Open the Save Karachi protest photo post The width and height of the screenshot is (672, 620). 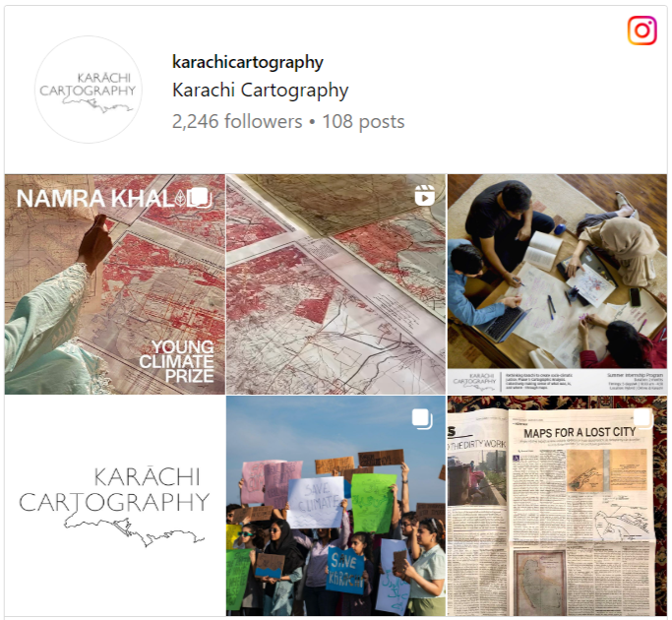[336, 506]
